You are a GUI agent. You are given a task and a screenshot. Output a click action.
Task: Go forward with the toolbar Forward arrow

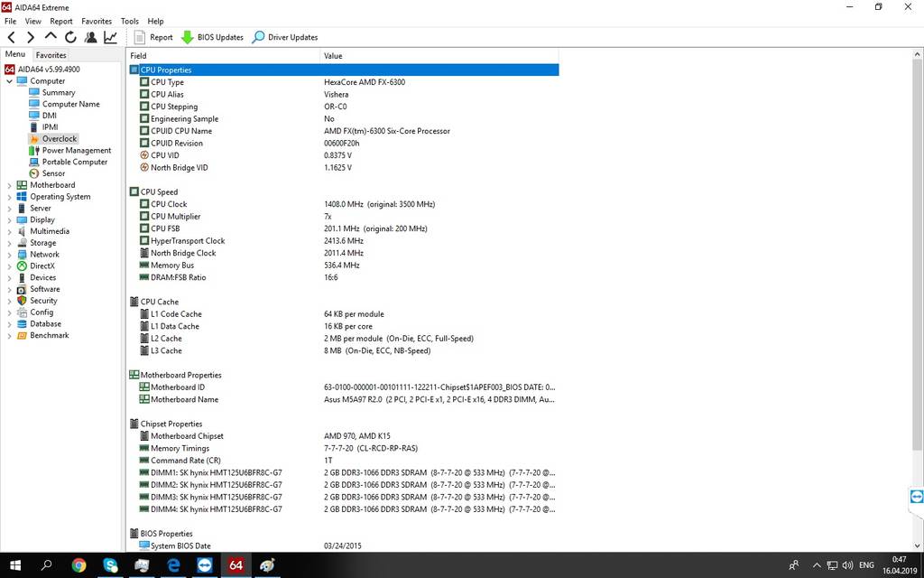[x=31, y=37]
